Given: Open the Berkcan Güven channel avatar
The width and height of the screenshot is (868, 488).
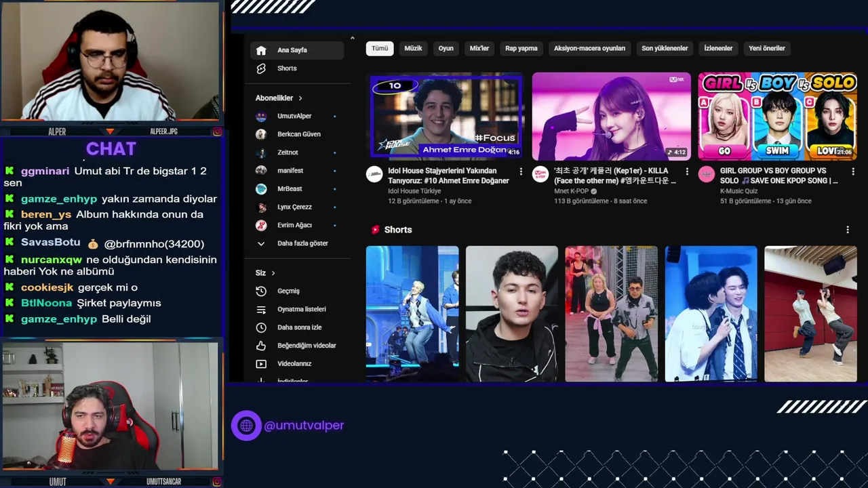Looking at the screenshot, I should (261, 134).
